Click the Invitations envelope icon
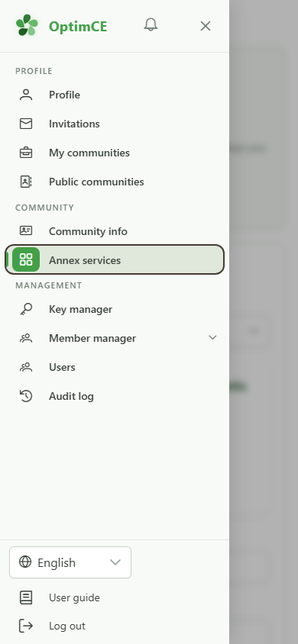298x644 pixels. point(26,124)
